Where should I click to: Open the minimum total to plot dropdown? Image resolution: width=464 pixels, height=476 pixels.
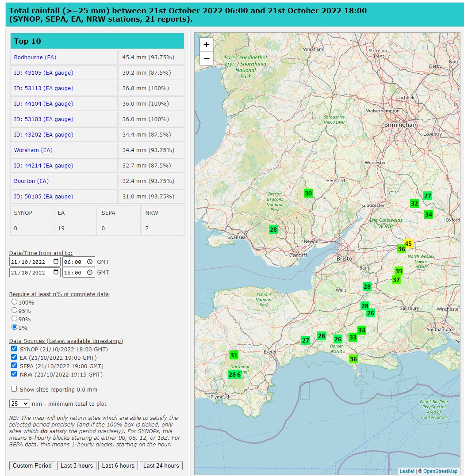pos(19,404)
